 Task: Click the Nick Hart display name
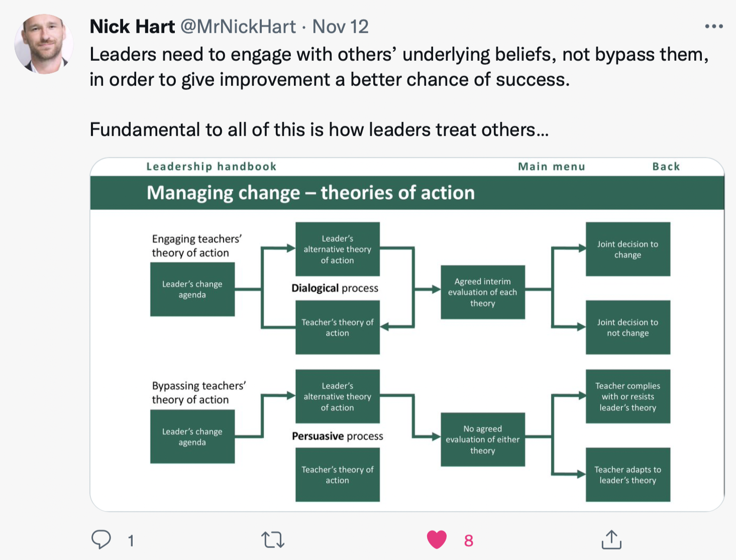coord(132,27)
